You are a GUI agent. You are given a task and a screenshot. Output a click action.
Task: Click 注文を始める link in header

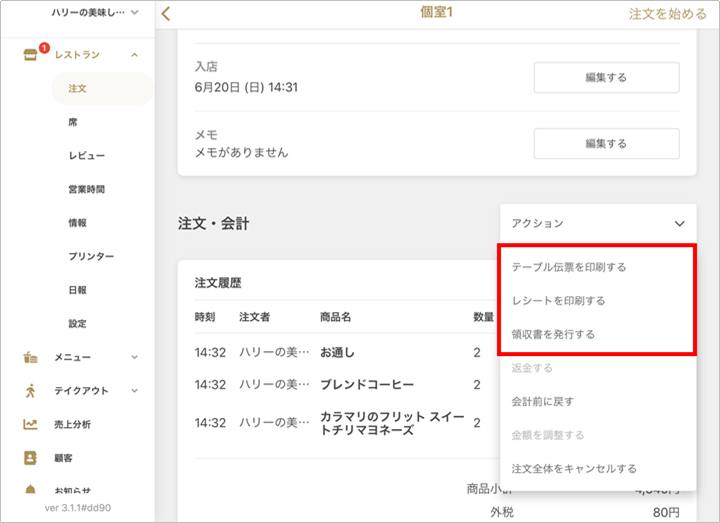[x=668, y=14]
